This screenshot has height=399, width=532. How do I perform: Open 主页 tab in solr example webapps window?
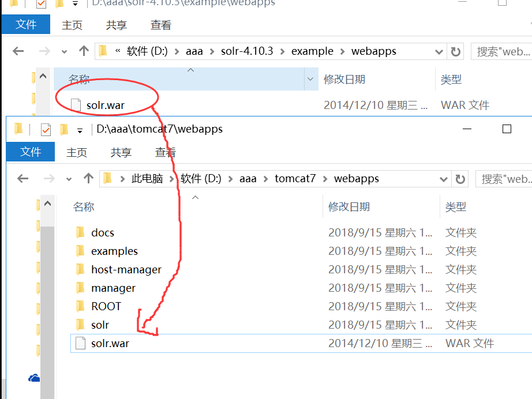coord(72,25)
